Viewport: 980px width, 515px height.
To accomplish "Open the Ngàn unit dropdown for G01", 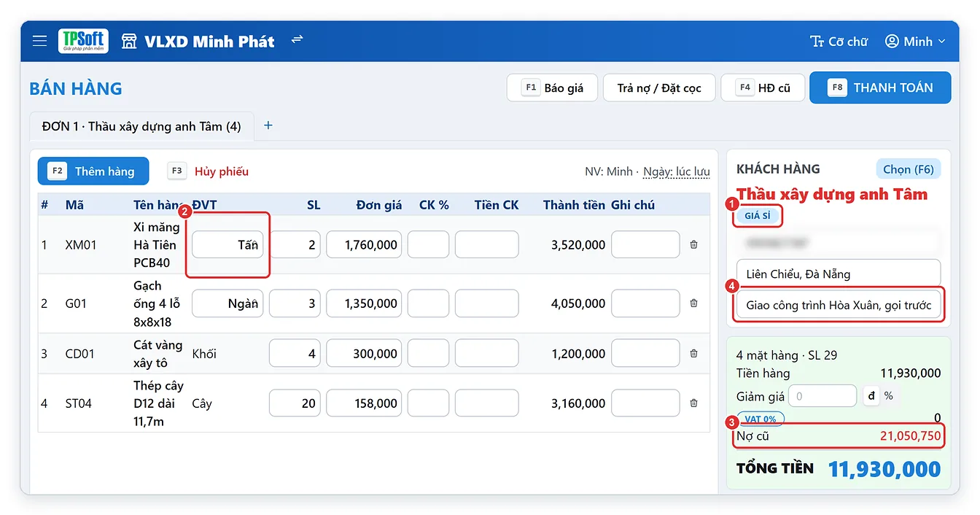I will pyautogui.click(x=227, y=303).
